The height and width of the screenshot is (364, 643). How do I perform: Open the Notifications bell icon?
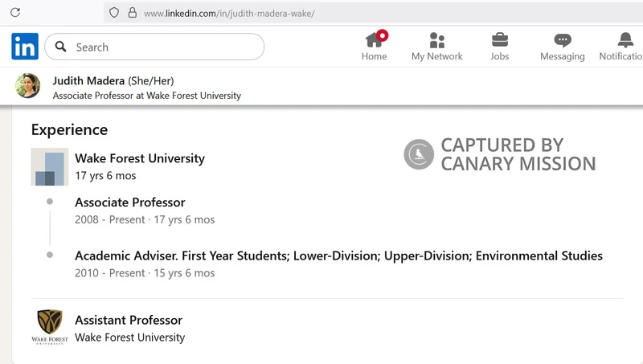pos(625,40)
